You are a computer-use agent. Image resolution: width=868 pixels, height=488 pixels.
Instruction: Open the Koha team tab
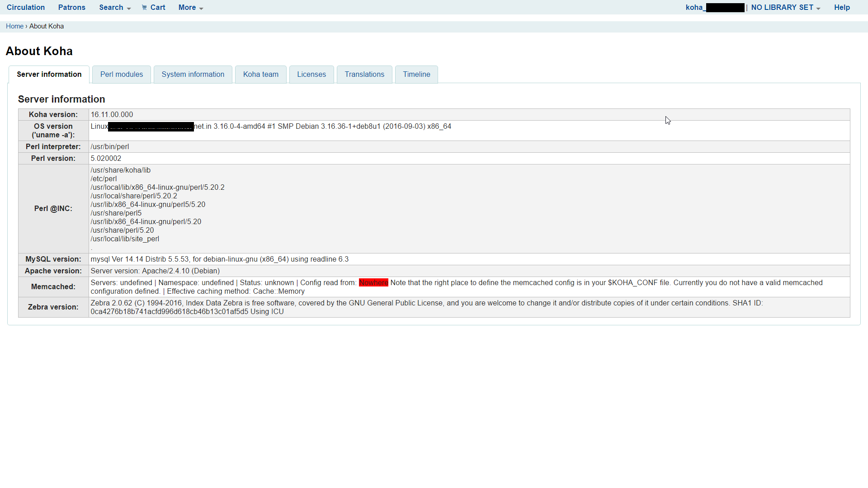(x=261, y=75)
